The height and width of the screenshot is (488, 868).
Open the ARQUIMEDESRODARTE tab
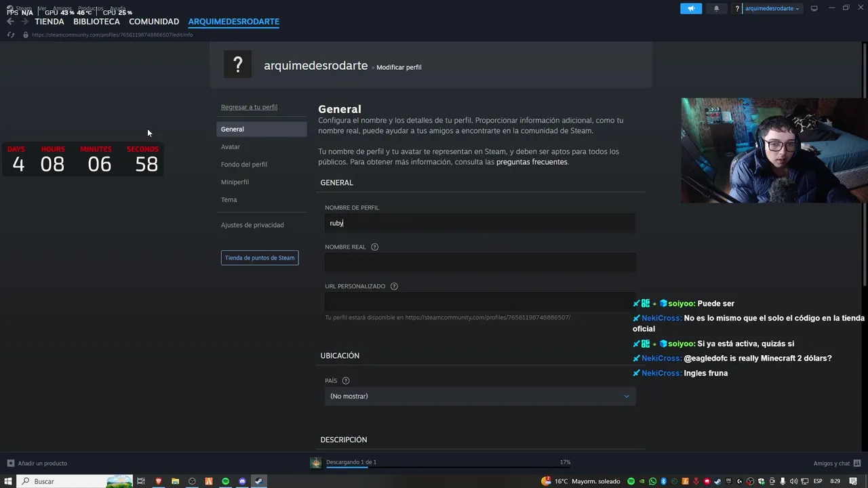point(234,22)
